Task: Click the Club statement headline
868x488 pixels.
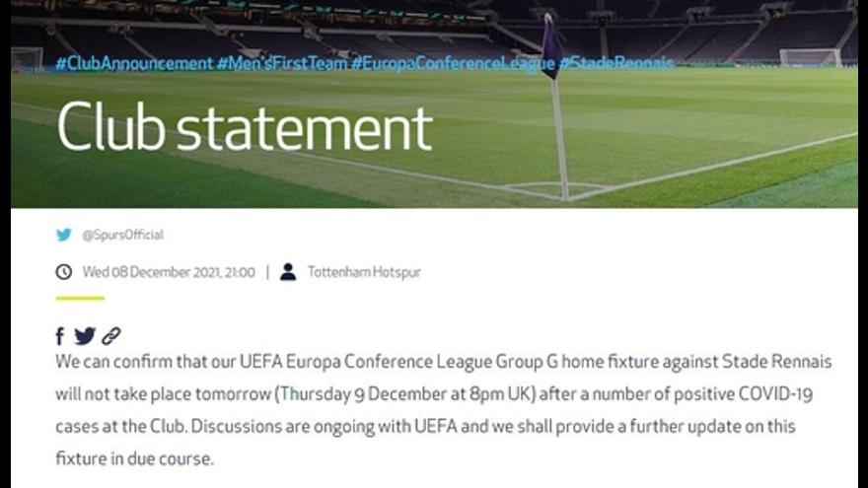Action: click(245, 127)
